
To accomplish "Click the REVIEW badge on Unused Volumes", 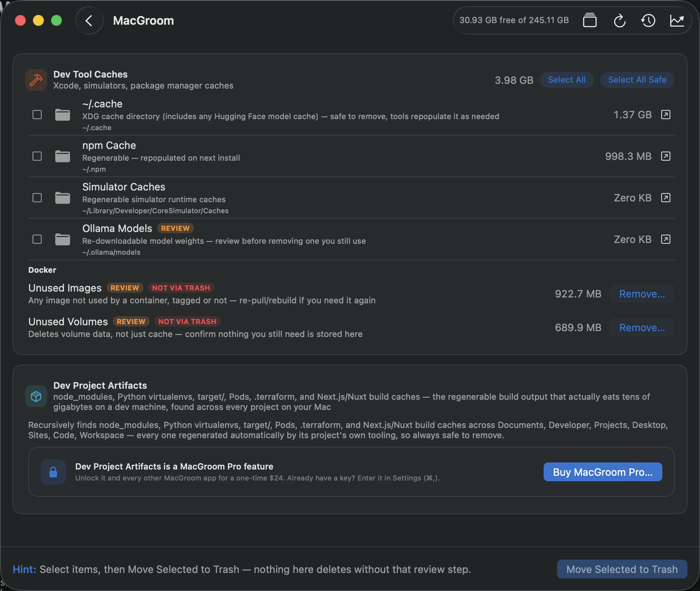I will (131, 322).
